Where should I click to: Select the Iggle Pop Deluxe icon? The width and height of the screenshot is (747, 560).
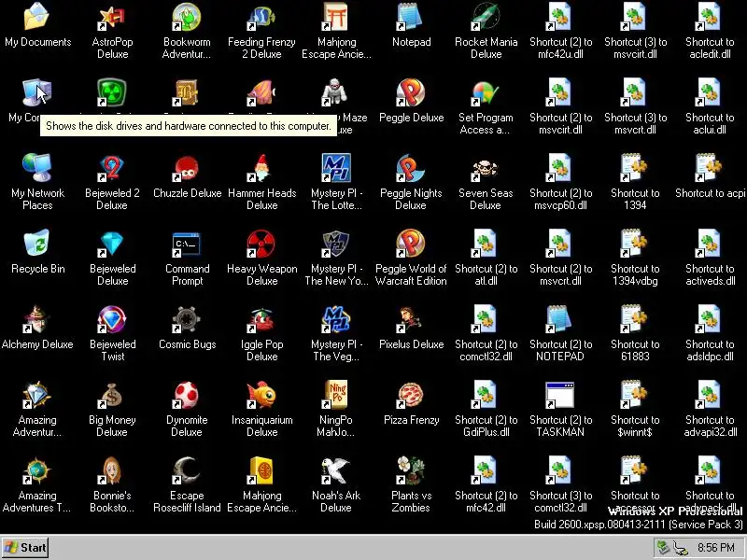pos(261,319)
